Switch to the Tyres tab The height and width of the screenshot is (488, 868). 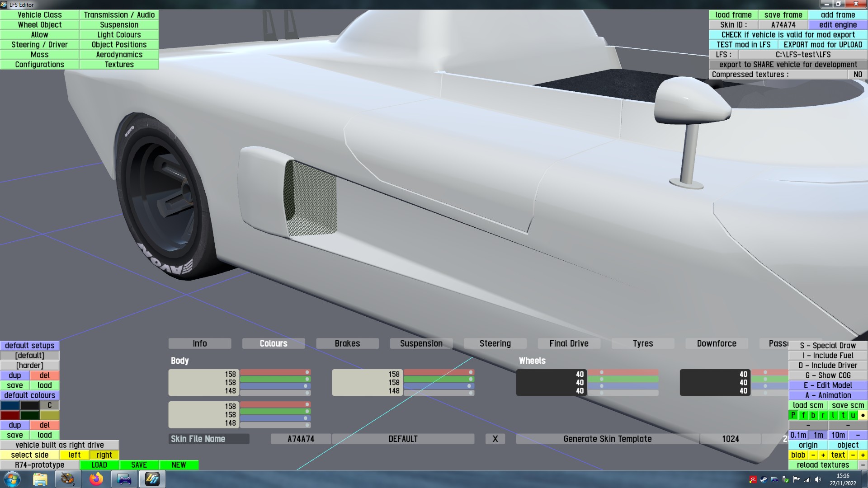tap(642, 343)
